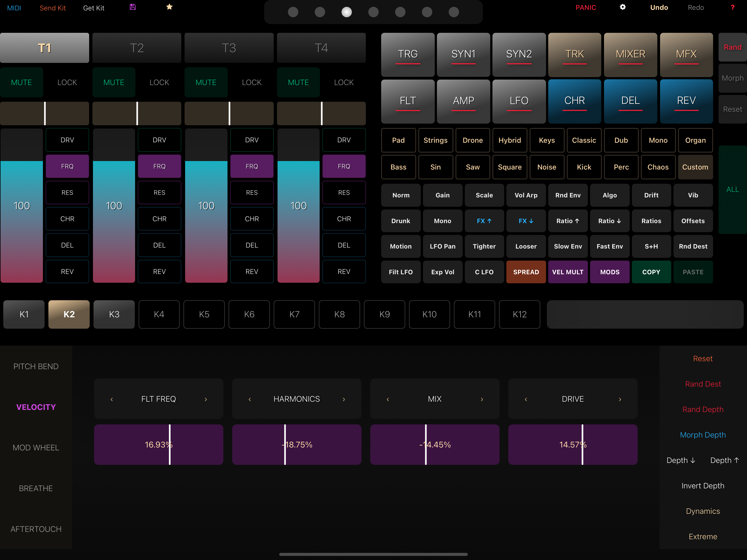This screenshot has height=560, width=747.
Task: Click right chevron beside DRIVE
Action: (x=620, y=399)
